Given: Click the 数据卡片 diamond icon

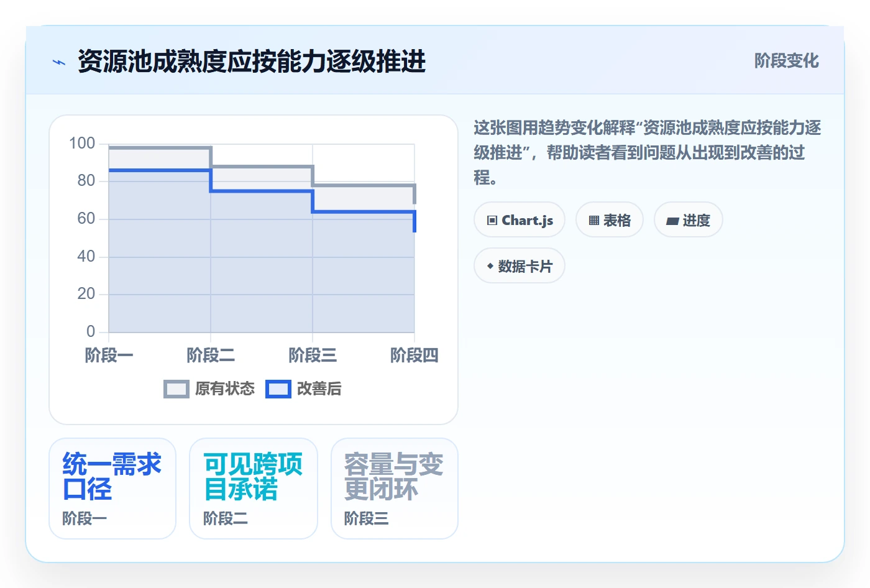Looking at the screenshot, I should 490,266.
